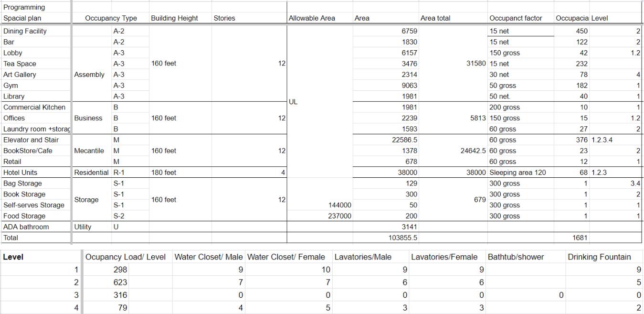Click the '150 gross' factor in Lobby row
The width and height of the screenshot is (644, 314).
pos(521,53)
